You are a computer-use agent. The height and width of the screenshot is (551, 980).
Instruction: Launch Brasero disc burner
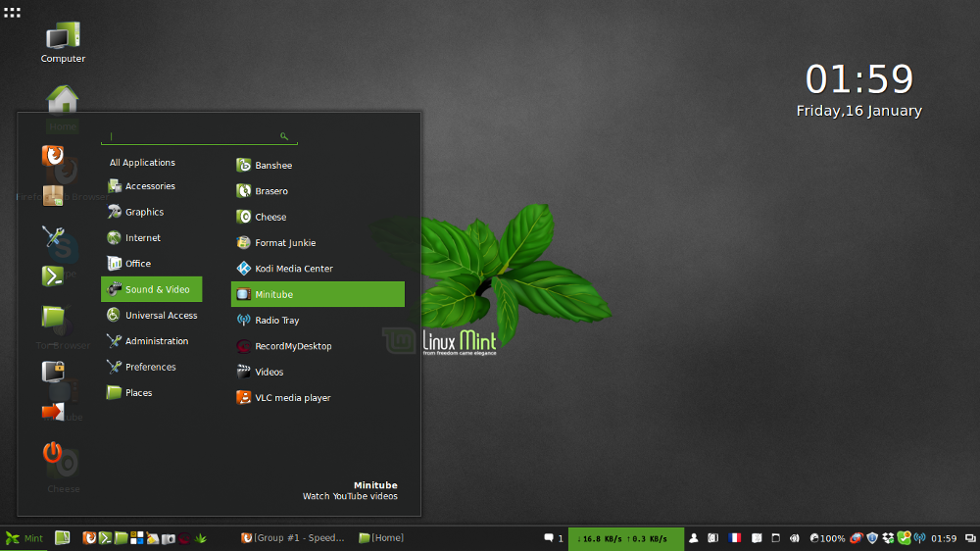(318, 191)
